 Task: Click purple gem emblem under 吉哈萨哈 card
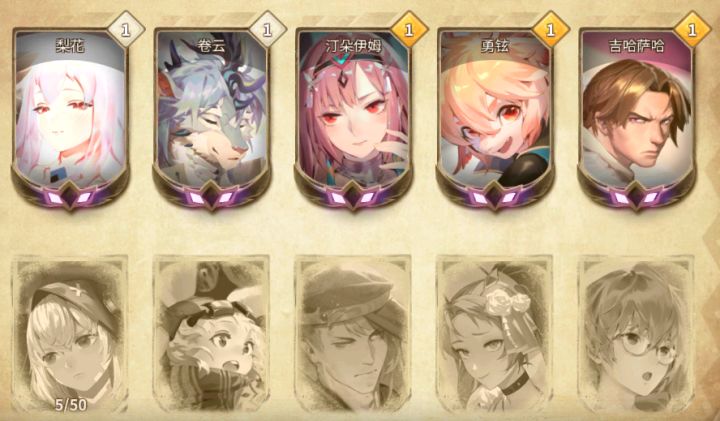tap(636, 197)
